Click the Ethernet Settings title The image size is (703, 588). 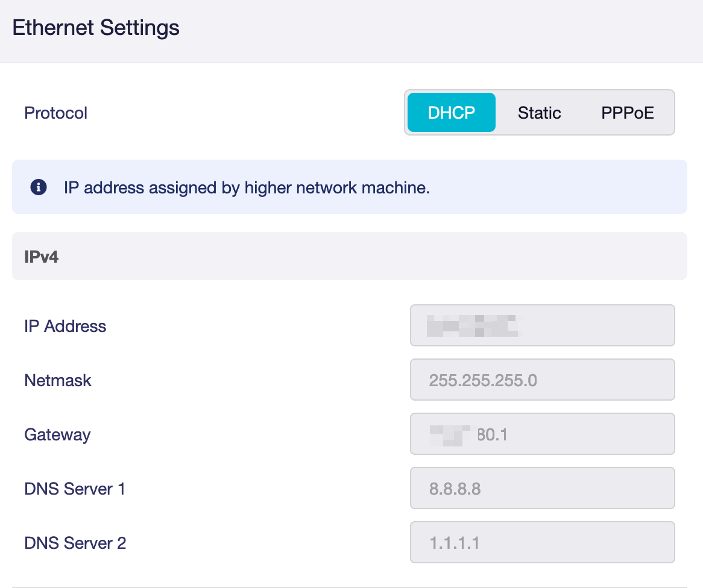pos(96,28)
